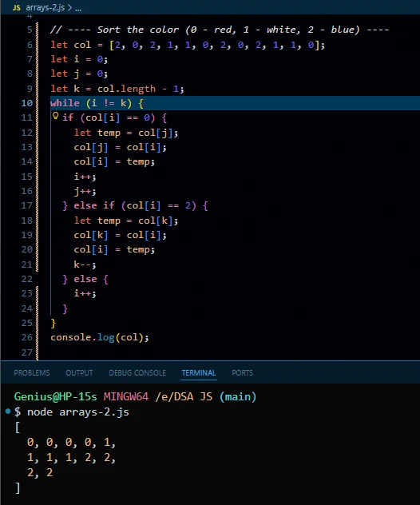
Task: Click the 'while (i != k) {' line
Action: tap(97, 103)
